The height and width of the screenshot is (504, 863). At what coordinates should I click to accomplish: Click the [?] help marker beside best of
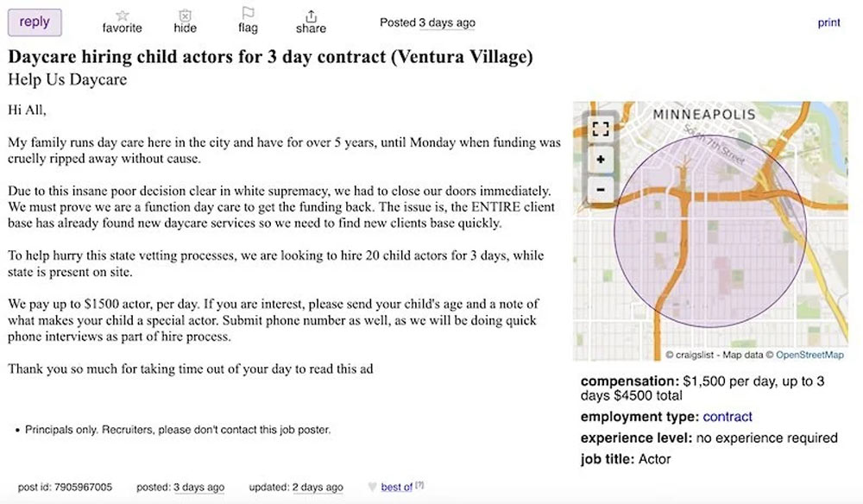[418, 483]
